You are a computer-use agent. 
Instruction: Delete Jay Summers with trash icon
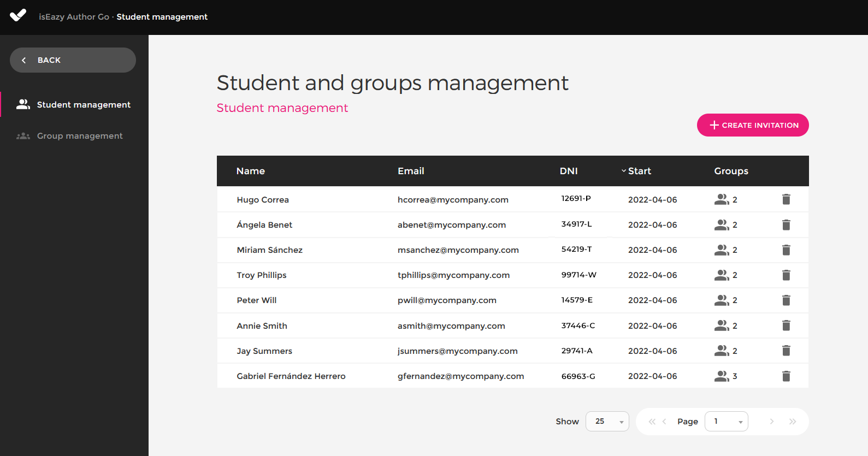pyautogui.click(x=786, y=351)
